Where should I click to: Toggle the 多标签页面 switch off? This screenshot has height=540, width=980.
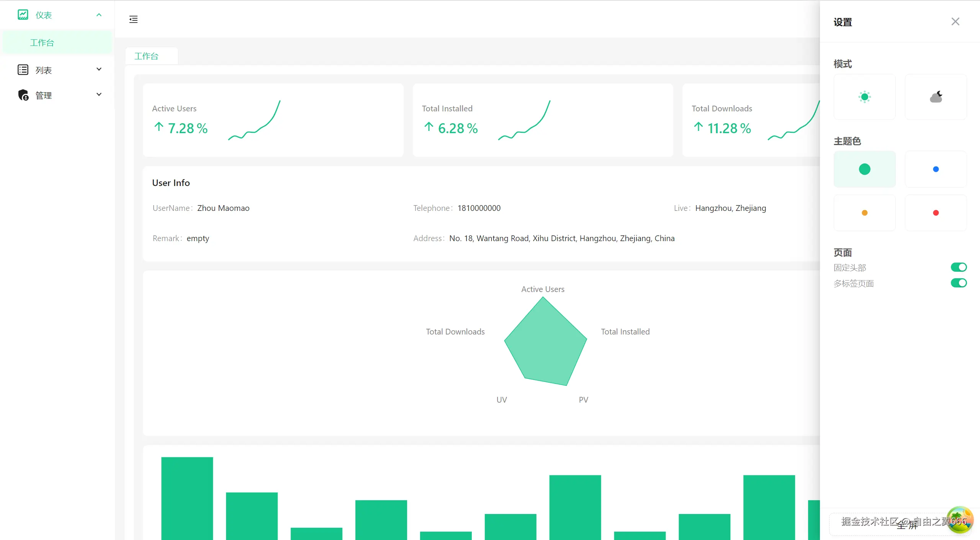958,283
